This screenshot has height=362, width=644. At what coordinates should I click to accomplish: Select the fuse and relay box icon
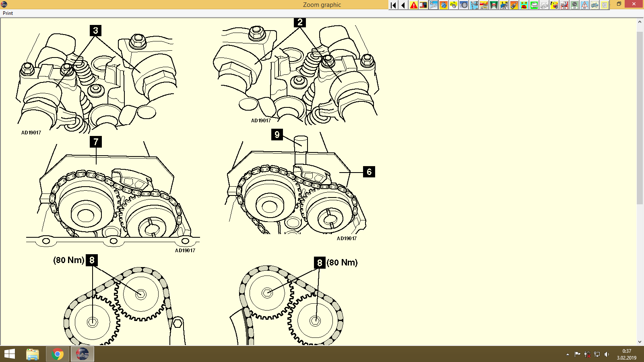pyautogui.click(x=534, y=5)
